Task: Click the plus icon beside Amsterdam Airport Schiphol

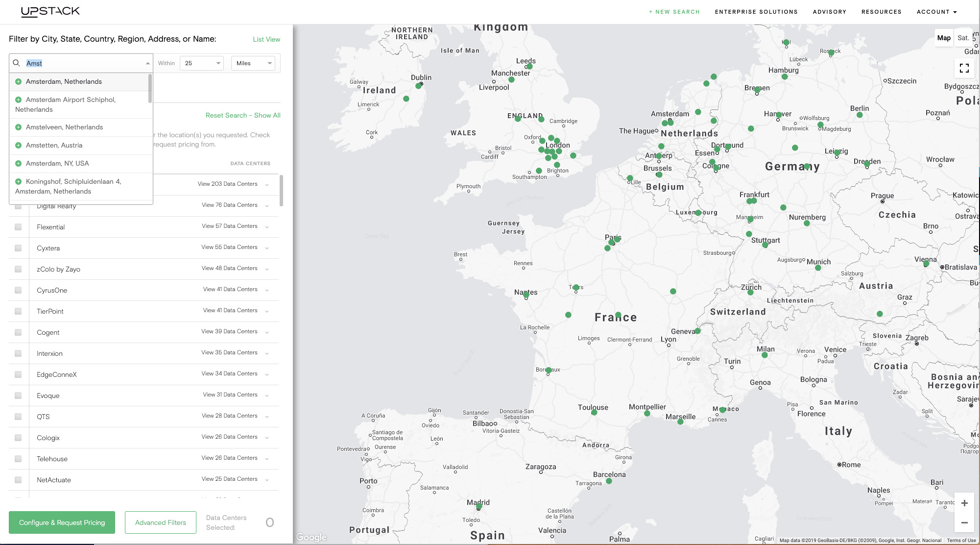Action: click(x=18, y=100)
